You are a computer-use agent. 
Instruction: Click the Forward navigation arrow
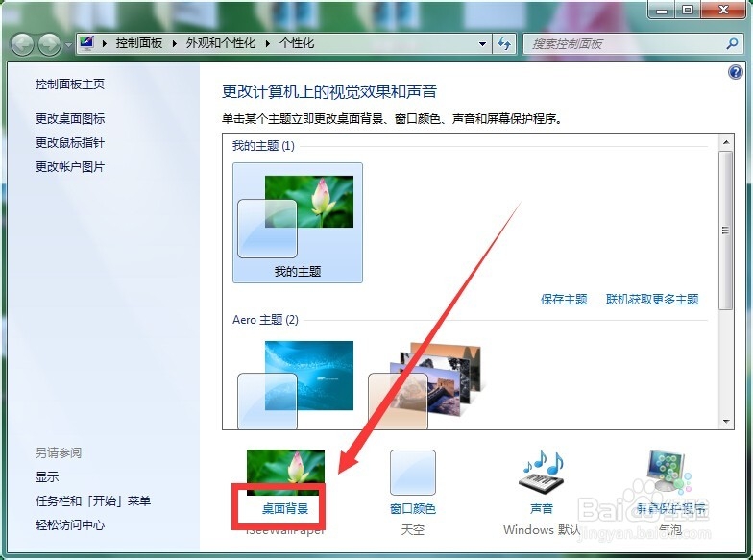[x=49, y=45]
